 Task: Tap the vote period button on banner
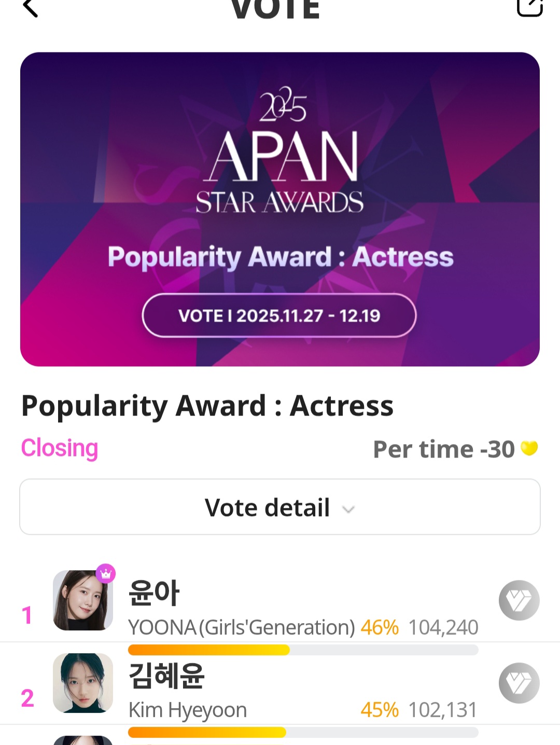coord(279,315)
